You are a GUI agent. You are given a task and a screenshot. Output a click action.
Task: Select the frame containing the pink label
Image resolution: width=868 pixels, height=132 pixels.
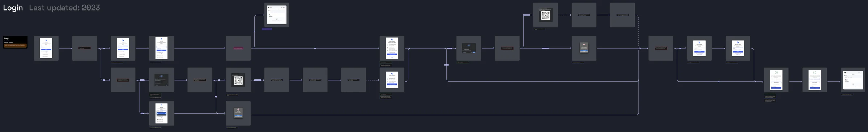click(x=238, y=48)
